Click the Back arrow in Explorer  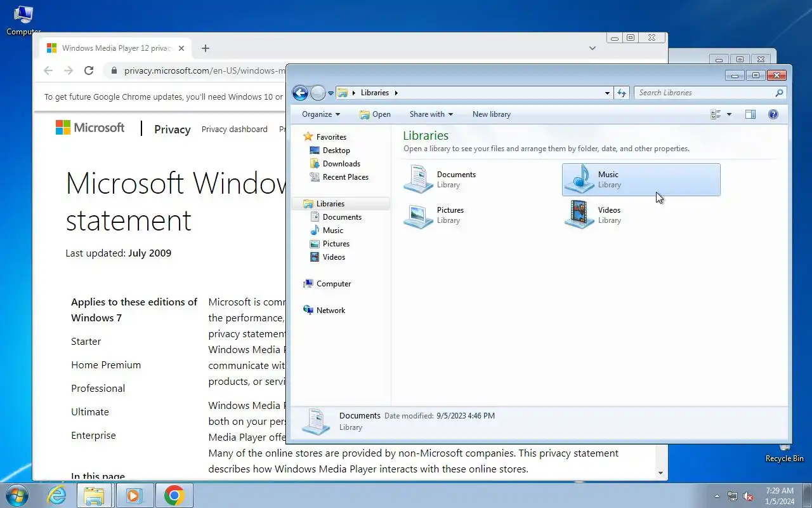click(x=300, y=93)
